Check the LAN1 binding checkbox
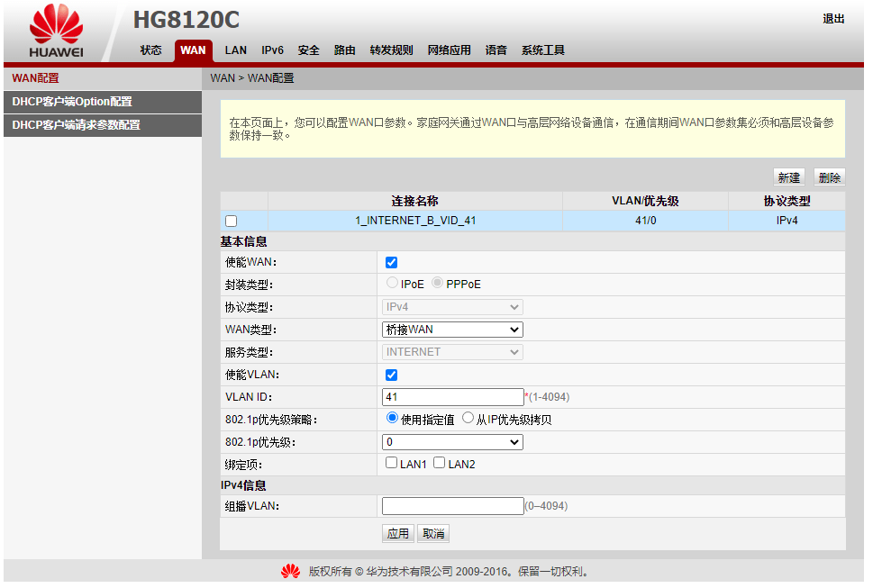This screenshot has width=873, height=588. click(x=391, y=463)
